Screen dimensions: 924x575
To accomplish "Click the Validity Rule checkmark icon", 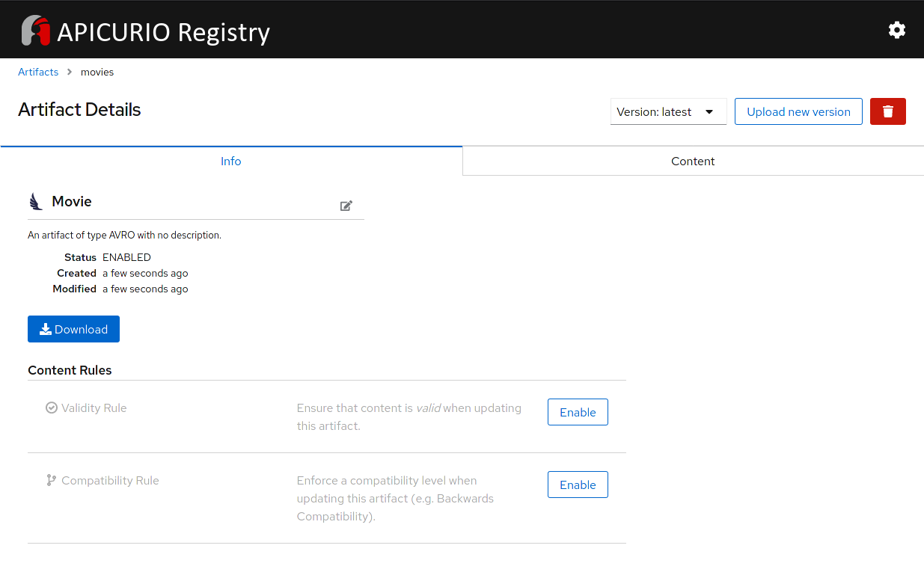I will (51, 408).
